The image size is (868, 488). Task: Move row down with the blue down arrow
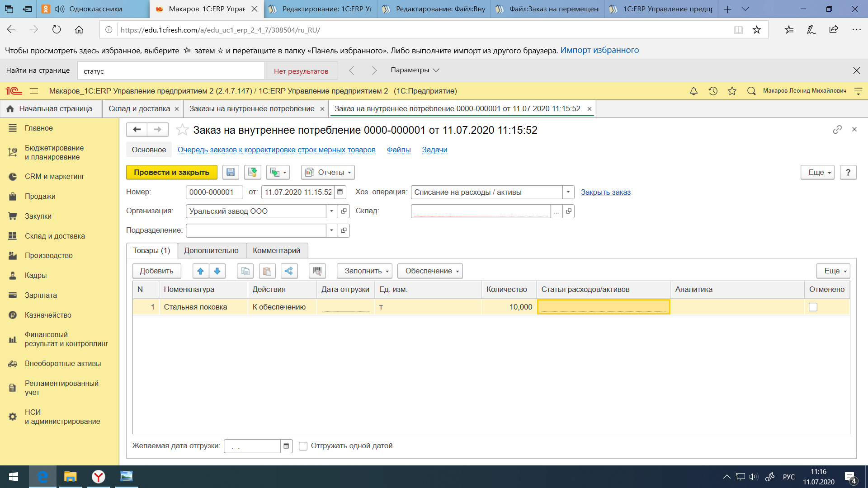pyautogui.click(x=217, y=271)
